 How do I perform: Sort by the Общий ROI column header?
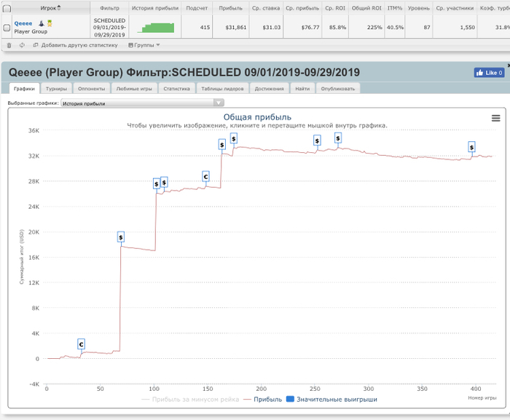coord(366,8)
